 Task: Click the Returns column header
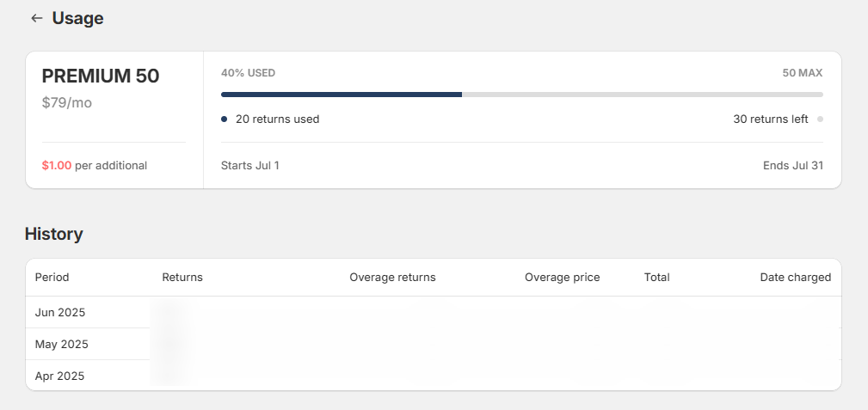[x=182, y=278]
